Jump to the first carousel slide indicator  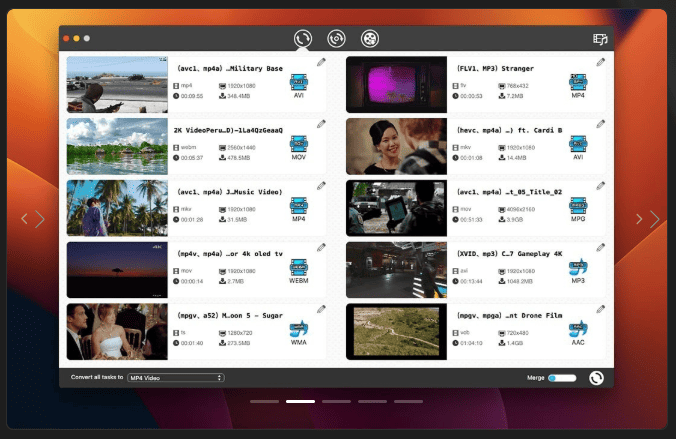264,401
